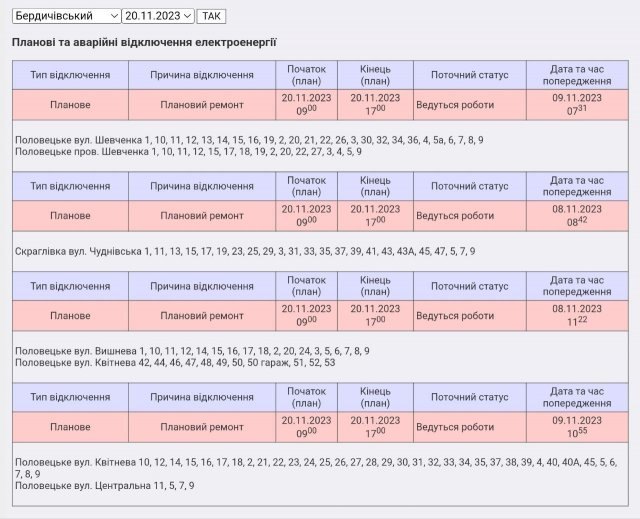Select address line 'Скраглівка вул. Чуднівська'
The height and width of the screenshot is (519, 640).
[x=245, y=251]
